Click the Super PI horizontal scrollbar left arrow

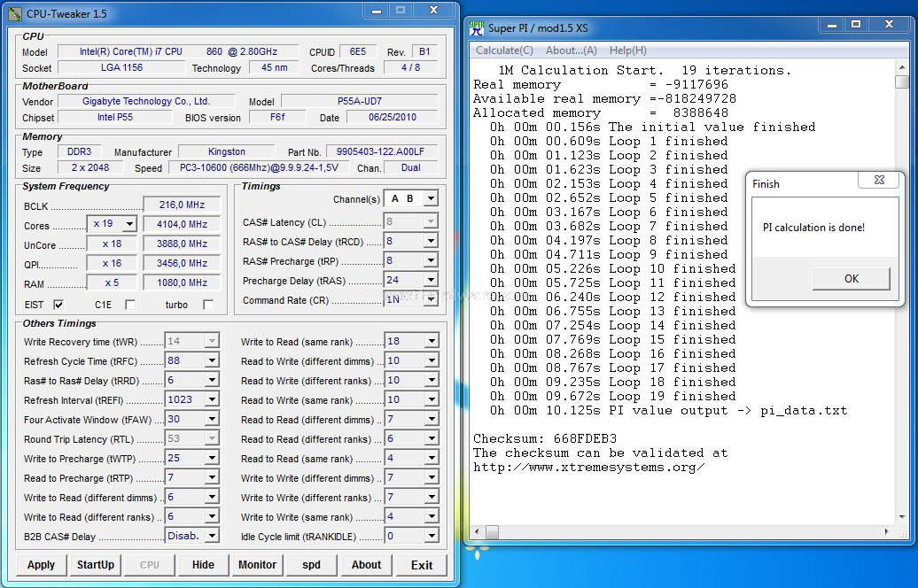[x=478, y=532]
